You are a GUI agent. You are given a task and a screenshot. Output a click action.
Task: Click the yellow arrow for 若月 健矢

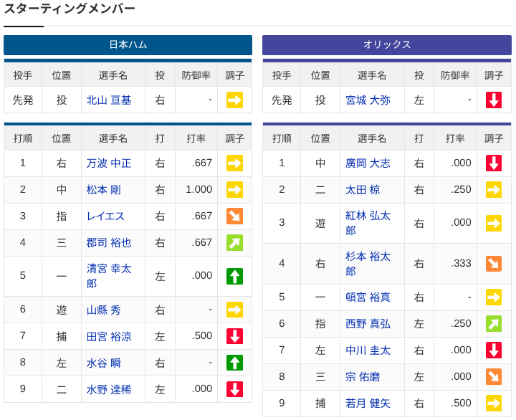click(x=494, y=404)
